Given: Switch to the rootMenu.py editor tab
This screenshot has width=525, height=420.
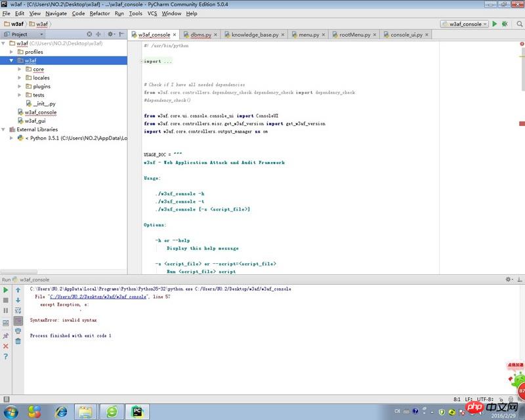Looking at the screenshot, I should click(x=354, y=34).
